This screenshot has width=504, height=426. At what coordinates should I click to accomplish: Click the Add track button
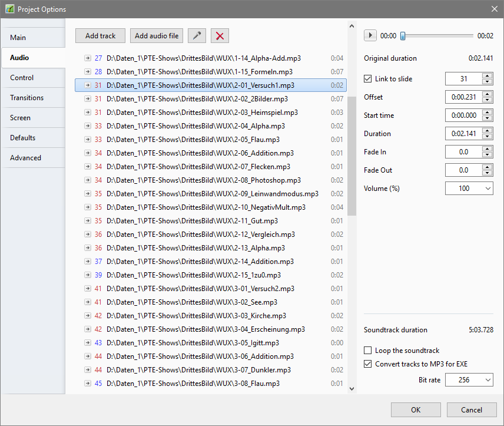[x=101, y=36]
